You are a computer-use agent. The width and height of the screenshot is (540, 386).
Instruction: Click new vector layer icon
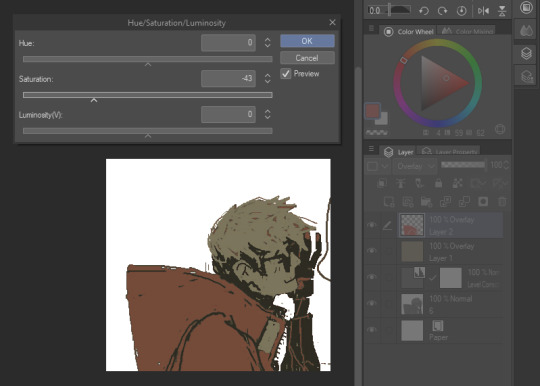[408, 201]
